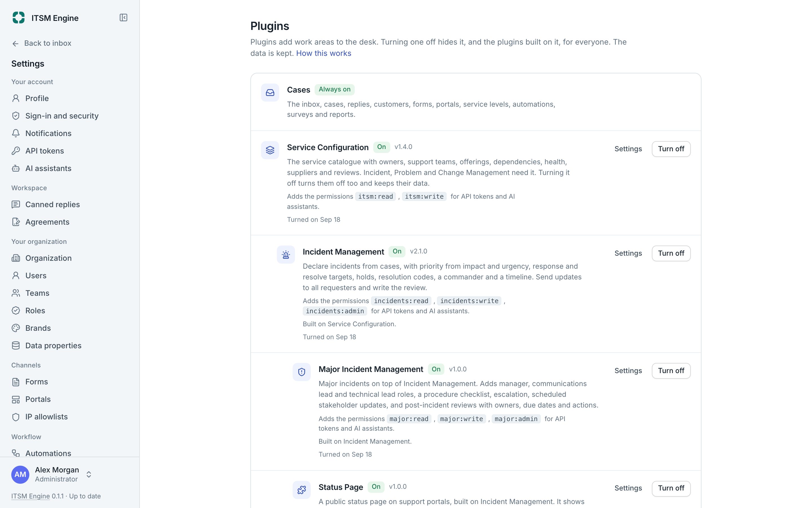Screen dimensions: 812x508
Task: Click the Data properties database icon
Action: [x=16, y=345]
